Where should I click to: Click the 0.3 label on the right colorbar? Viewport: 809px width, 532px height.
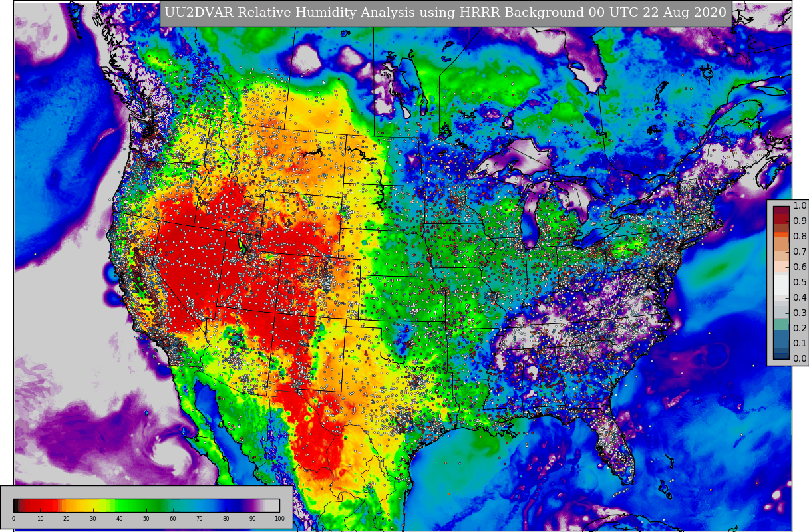tap(800, 313)
